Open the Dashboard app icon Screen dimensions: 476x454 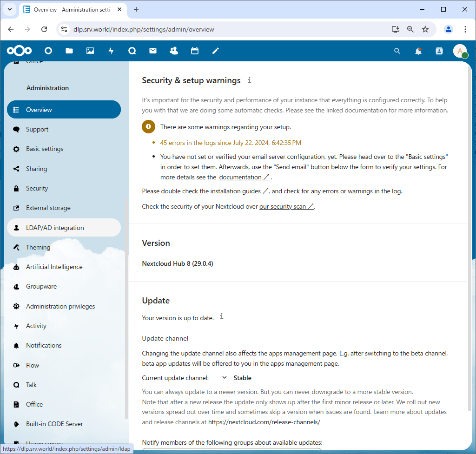(48, 51)
